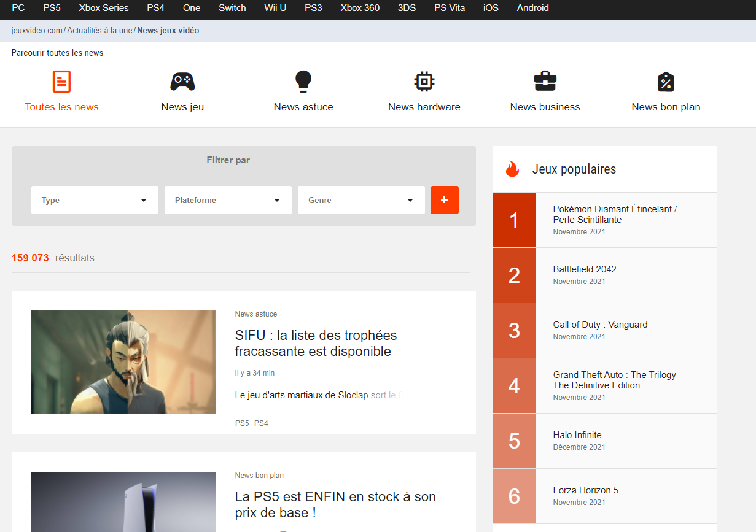Image resolution: width=756 pixels, height=532 pixels.
Task: Click PS5 platform tag under SIFU article
Action: (242, 423)
